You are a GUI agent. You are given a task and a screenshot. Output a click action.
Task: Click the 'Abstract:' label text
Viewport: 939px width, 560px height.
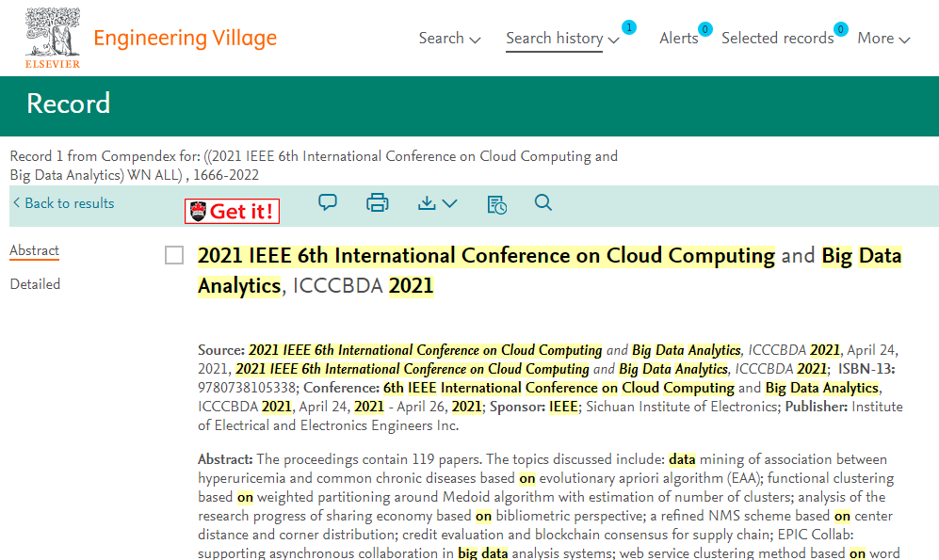[225, 459]
